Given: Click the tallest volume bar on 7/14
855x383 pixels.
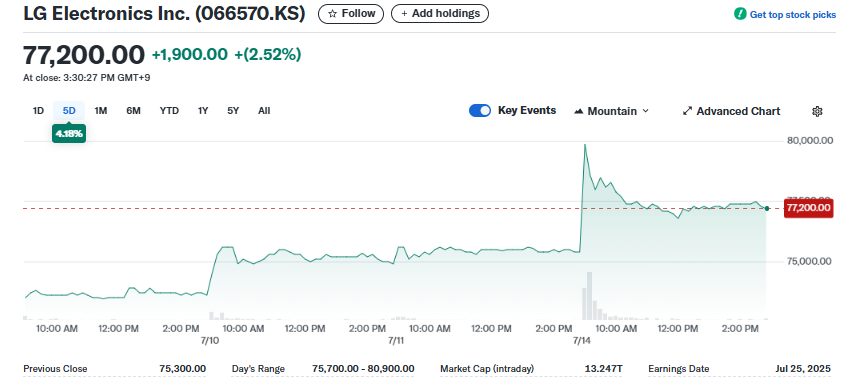Looking at the screenshot, I should 589,296.
